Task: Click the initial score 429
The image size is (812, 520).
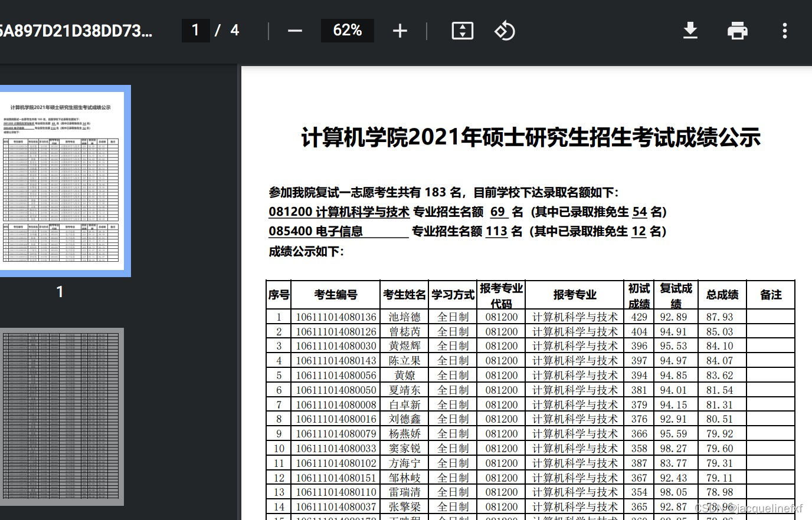Action: (639, 317)
